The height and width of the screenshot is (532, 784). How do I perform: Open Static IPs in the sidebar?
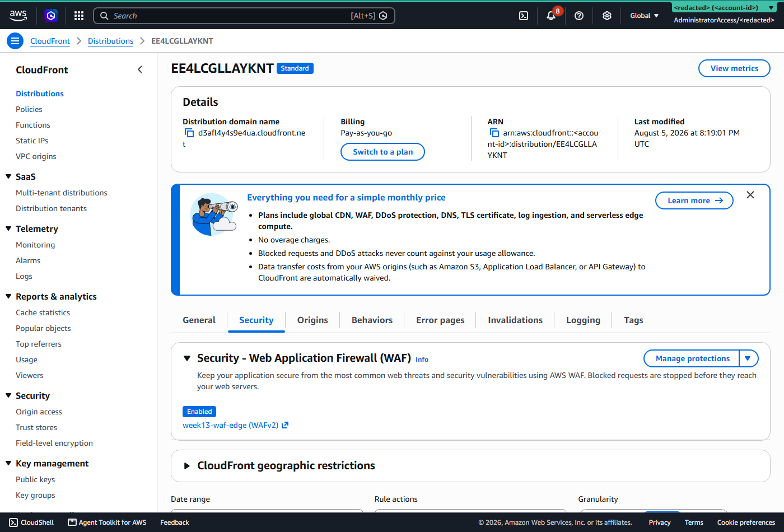(x=32, y=141)
